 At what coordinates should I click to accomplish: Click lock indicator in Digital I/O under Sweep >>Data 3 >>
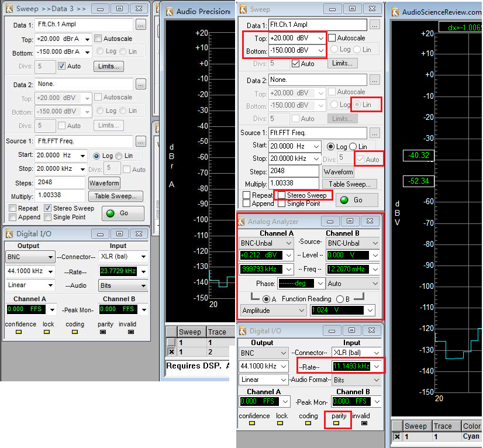(47, 332)
